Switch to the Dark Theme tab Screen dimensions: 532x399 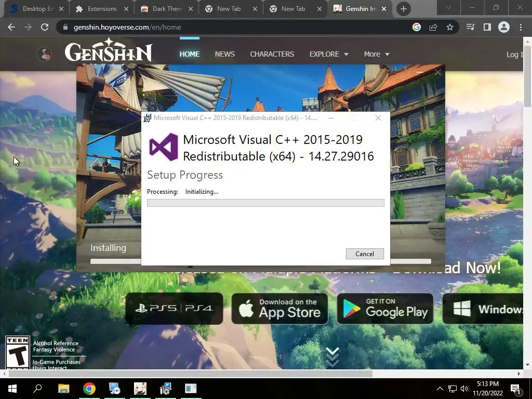(x=166, y=9)
